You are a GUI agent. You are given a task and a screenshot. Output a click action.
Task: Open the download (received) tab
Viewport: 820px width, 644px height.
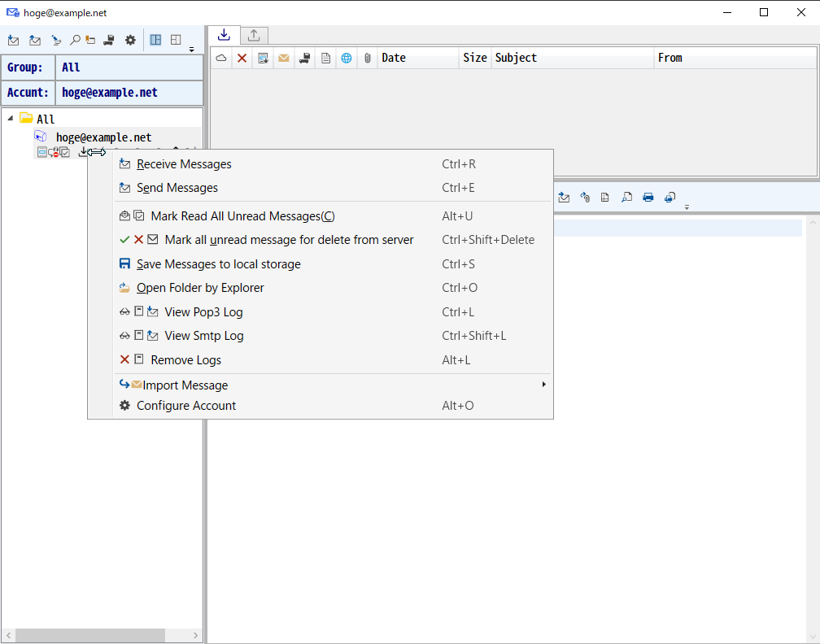[x=224, y=35]
